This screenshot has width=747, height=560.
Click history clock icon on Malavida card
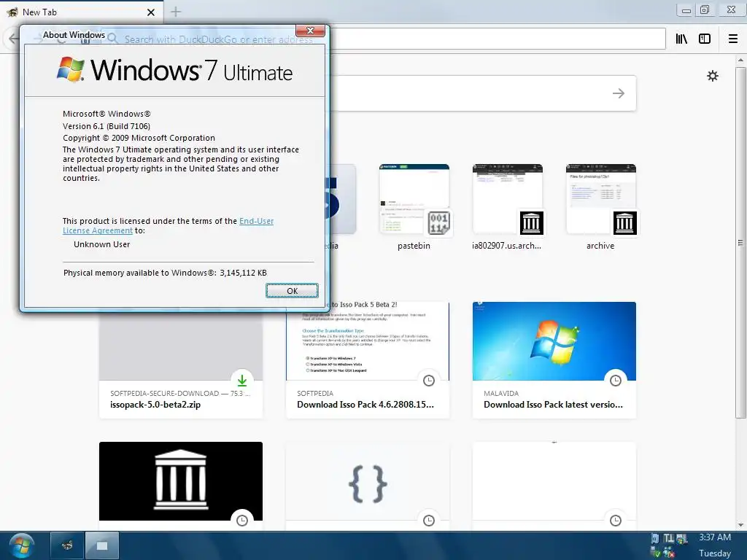tap(616, 380)
